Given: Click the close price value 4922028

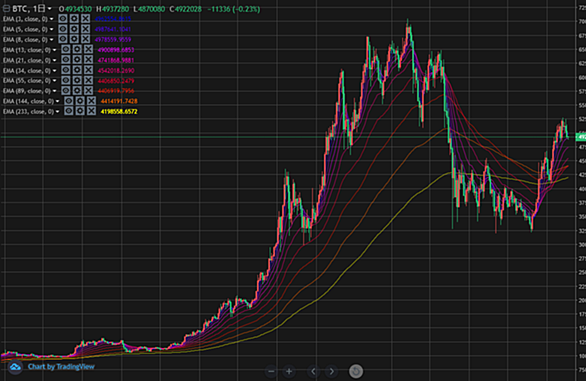Looking at the screenshot, I should tap(188, 9).
